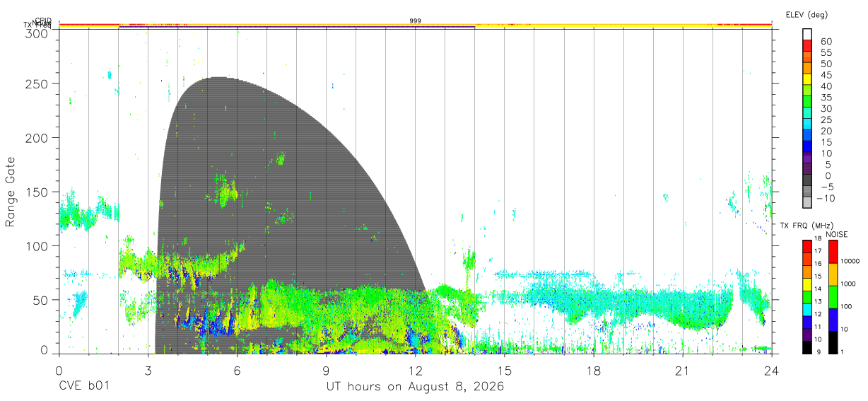Click the red swatch in the ELEV colorbar

tap(807, 45)
